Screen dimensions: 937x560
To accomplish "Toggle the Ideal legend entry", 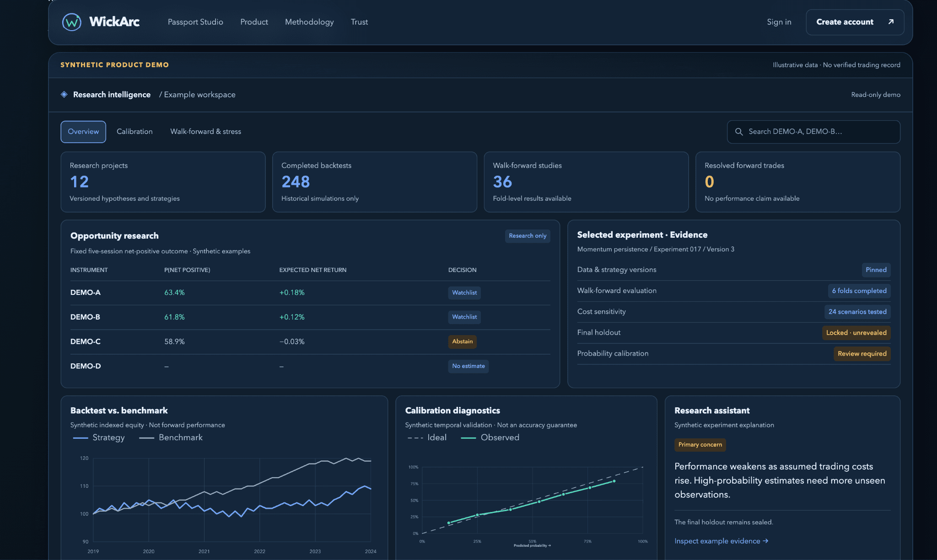I will pos(427,437).
